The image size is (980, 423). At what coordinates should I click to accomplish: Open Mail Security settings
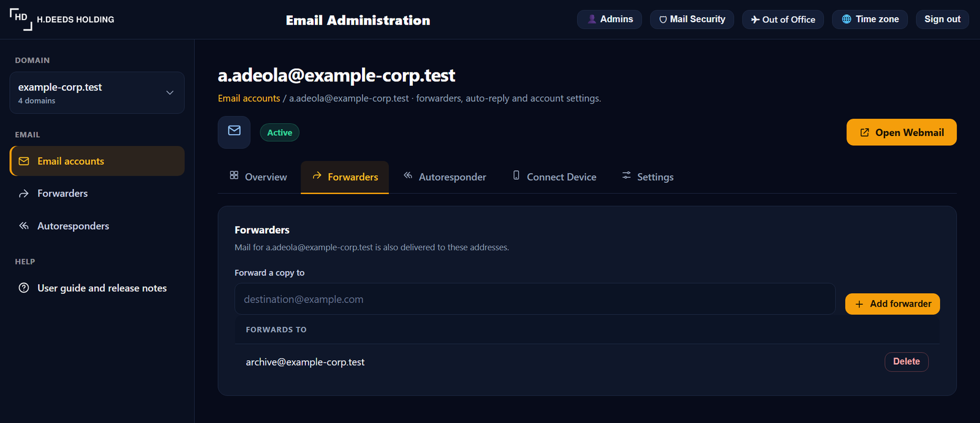pos(692,20)
